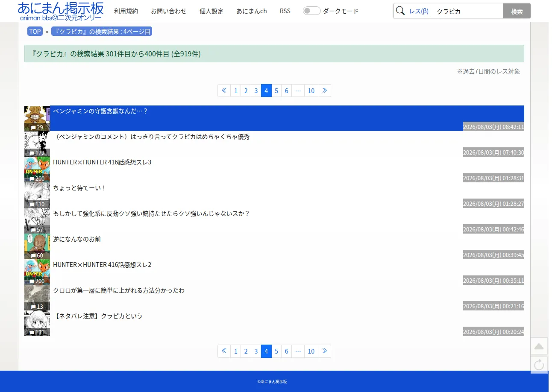
Task: Open 個人設定 in the header menu
Action: pos(211,11)
